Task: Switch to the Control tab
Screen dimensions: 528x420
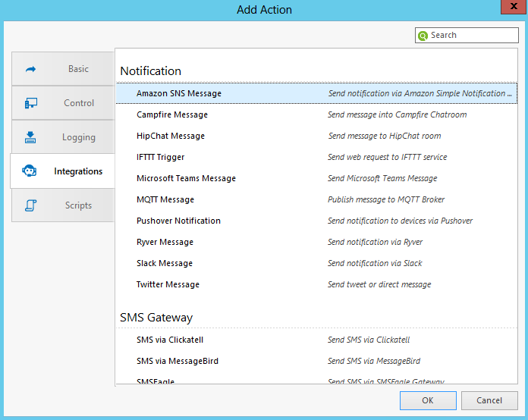Action: tap(63, 103)
